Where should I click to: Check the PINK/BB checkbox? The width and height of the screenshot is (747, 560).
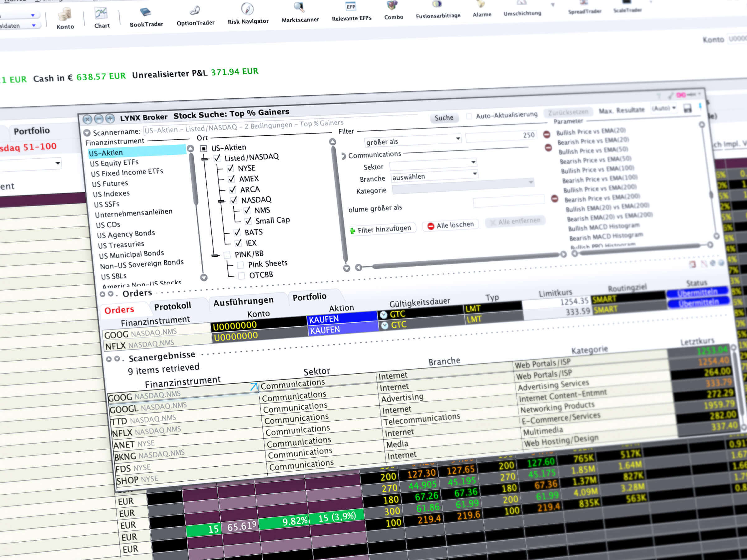[227, 254]
